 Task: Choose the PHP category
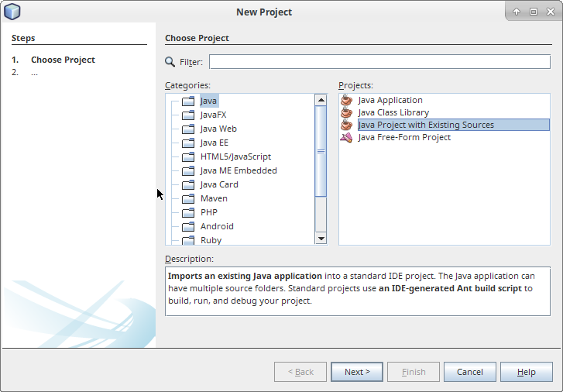pyautogui.click(x=208, y=212)
